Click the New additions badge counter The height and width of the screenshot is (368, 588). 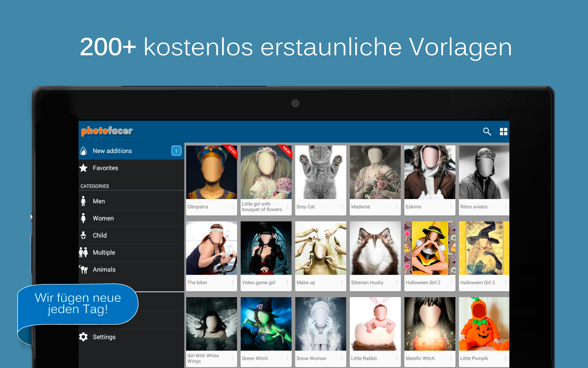click(x=176, y=151)
